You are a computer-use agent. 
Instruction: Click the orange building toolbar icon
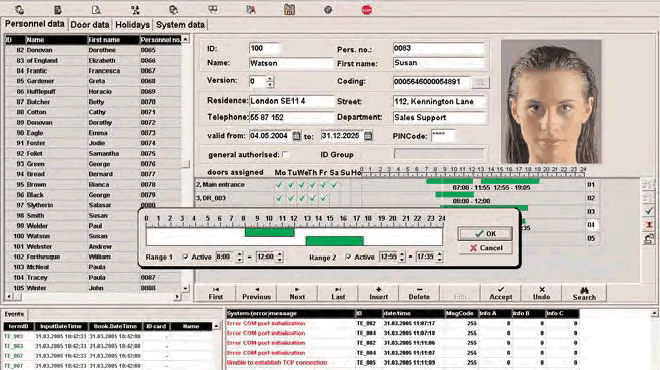[x=289, y=9]
